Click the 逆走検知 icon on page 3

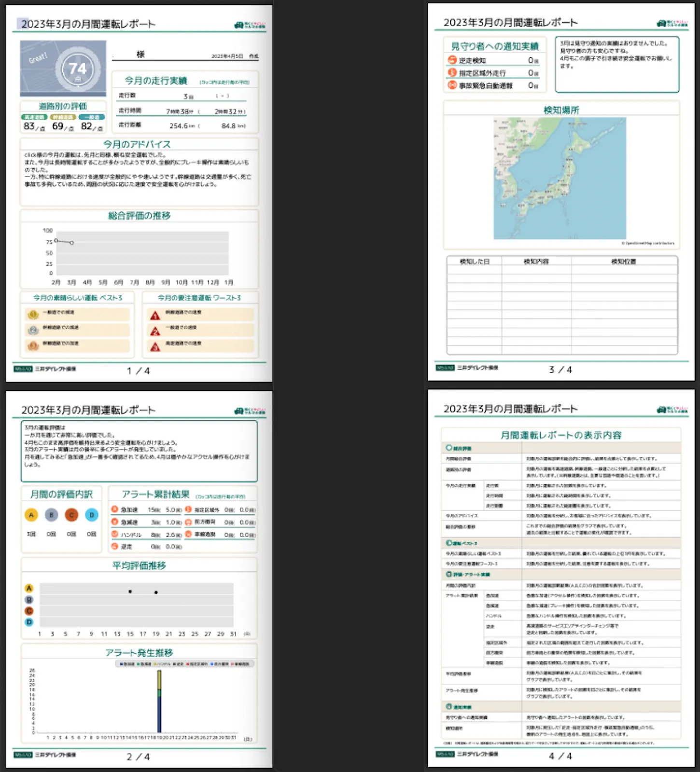(x=452, y=60)
